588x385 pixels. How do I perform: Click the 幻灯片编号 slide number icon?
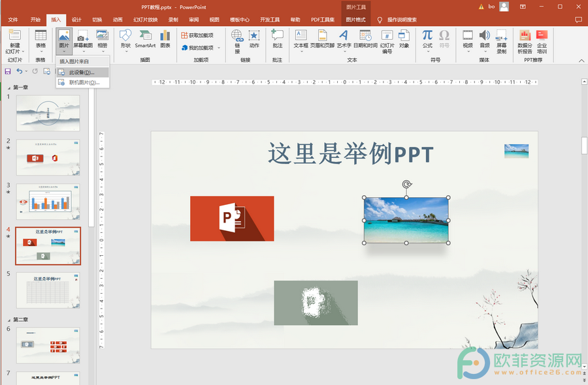click(x=387, y=35)
